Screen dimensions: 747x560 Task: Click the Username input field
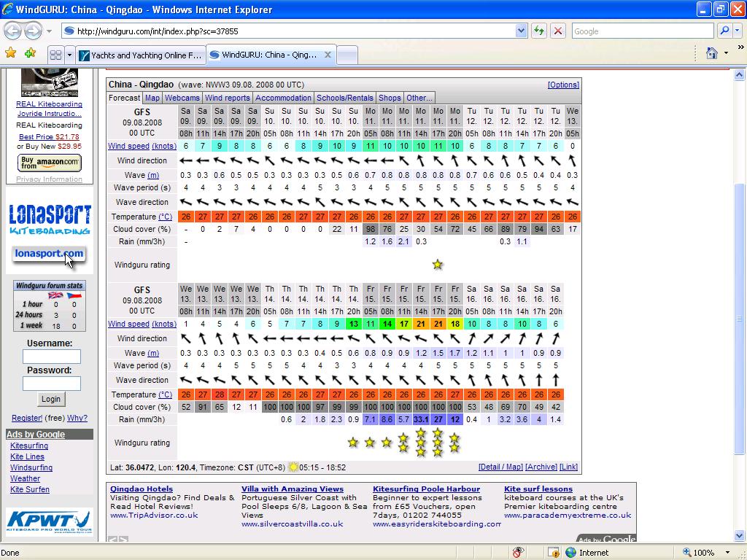coord(52,356)
